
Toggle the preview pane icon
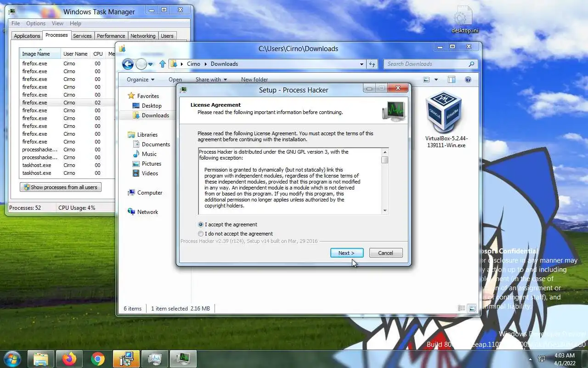click(x=452, y=80)
